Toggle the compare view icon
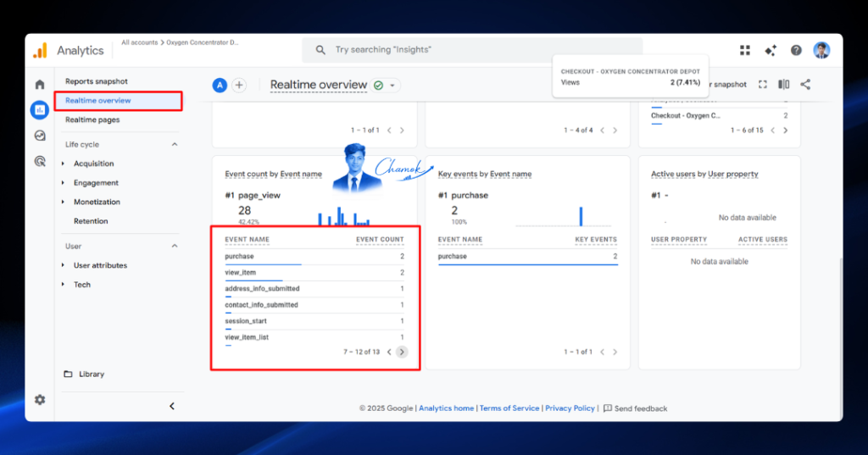This screenshot has width=868, height=455. click(784, 84)
